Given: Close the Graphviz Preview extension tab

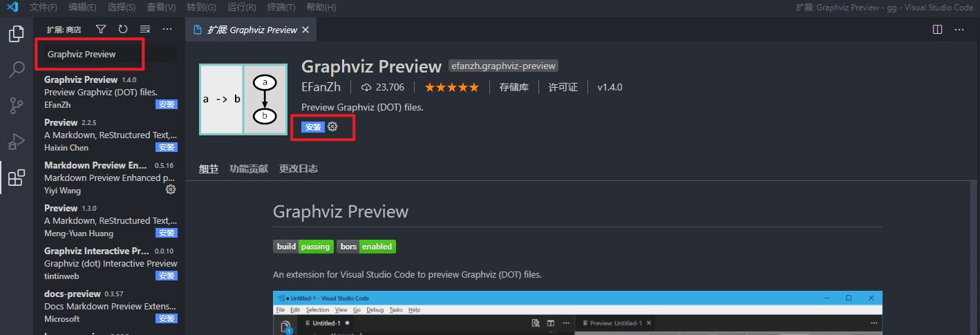Looking at the screenshot, I should point(306,30).
